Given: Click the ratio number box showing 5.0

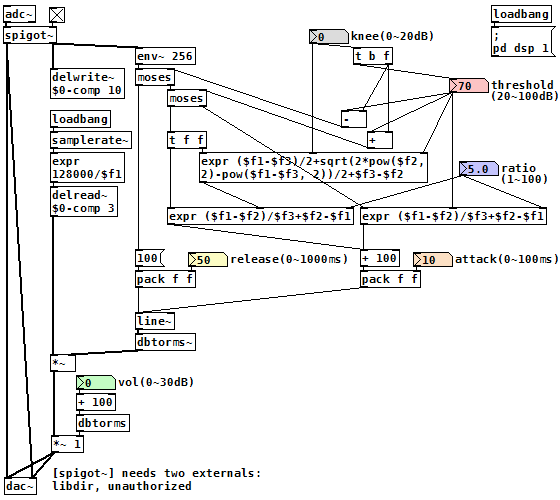Looking at the screenshot, I should point(479,169).
